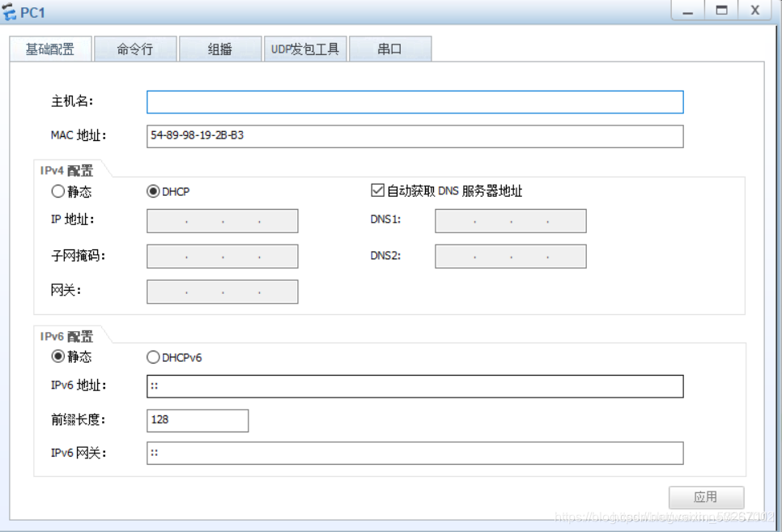Image resolution: width=782 pixels, height=532 pixels.
Task: Click the PC1 window title icon
Action: pyautogui.click(x=8, y=11)
